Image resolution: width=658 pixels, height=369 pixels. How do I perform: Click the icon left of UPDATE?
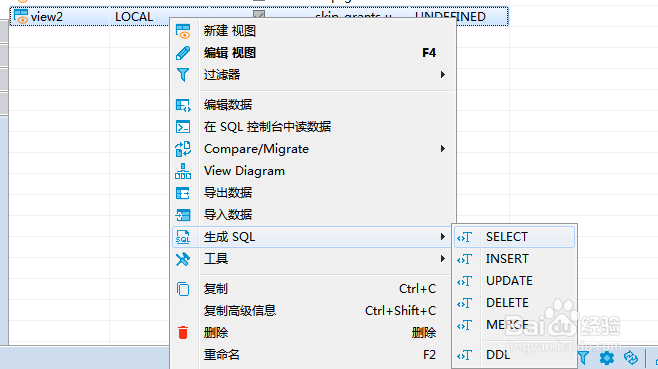[465, 281]
